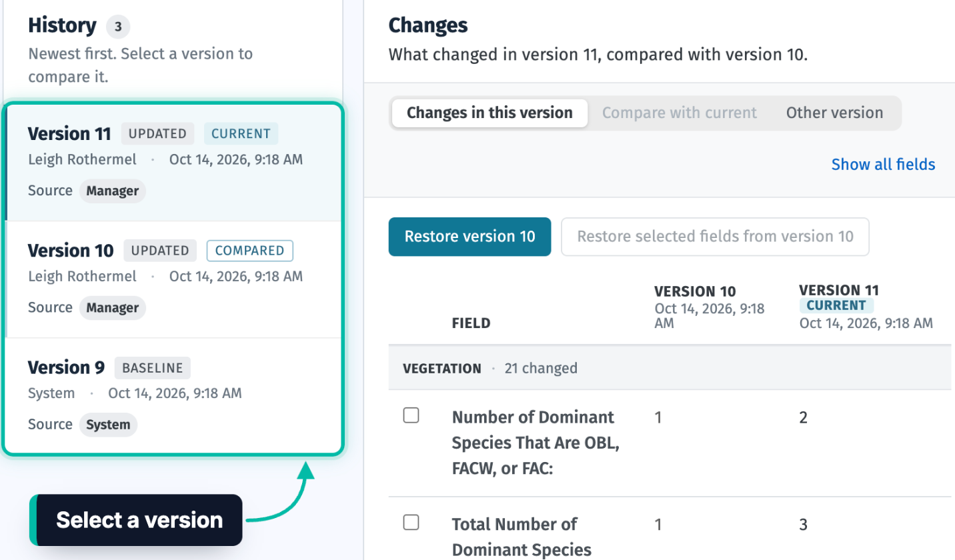Click the COMPARED badge on Version 10
This screenshot has width=955, height=560.
click(x=250, y=251)
